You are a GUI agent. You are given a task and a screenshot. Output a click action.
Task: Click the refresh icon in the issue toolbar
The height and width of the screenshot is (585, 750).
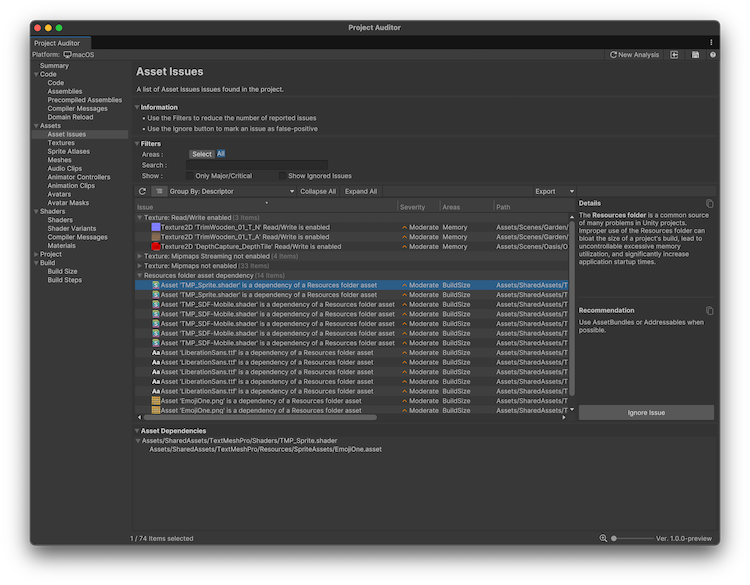pos(142,191)
